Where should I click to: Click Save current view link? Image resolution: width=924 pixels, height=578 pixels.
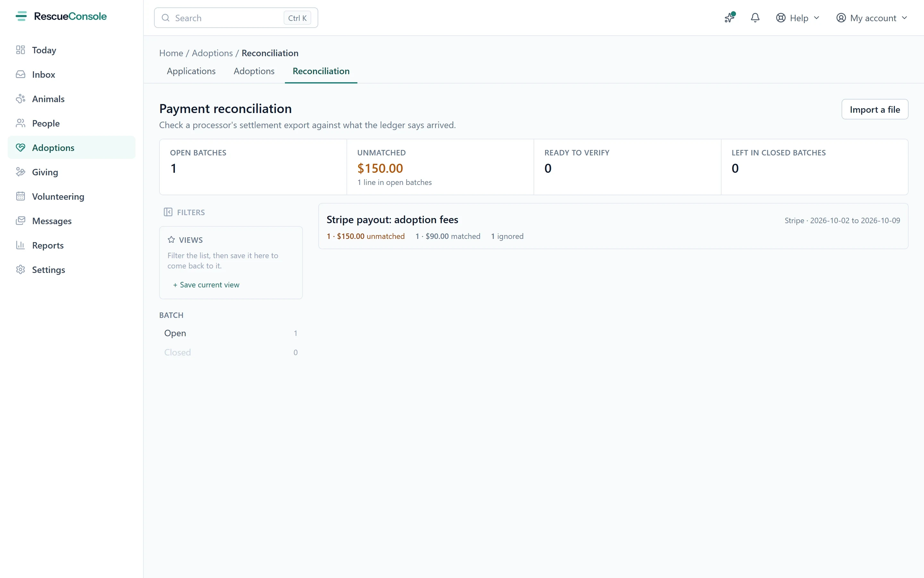tap(206, 285)
